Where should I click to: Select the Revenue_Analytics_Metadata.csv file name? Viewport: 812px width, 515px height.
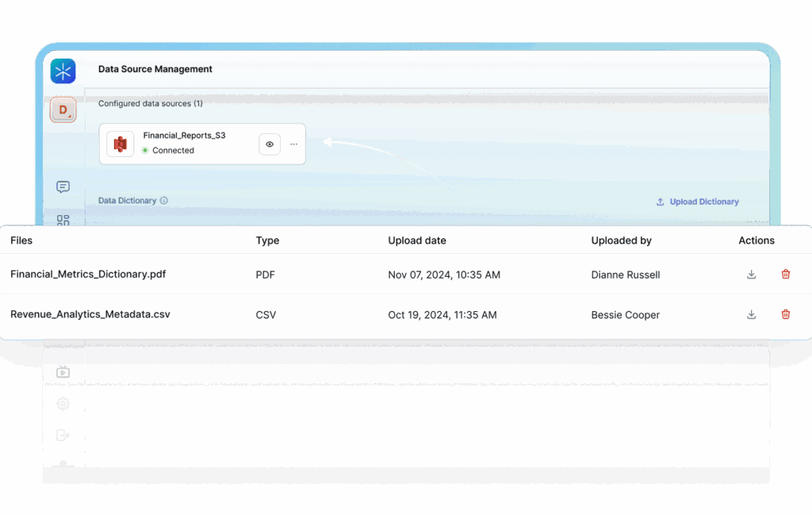[x=90, y=314]
